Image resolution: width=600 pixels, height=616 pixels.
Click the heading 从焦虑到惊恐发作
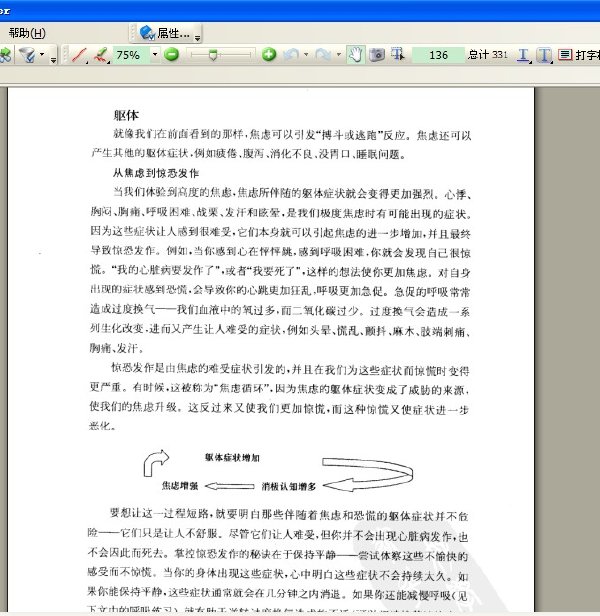[x=156, y=173]
